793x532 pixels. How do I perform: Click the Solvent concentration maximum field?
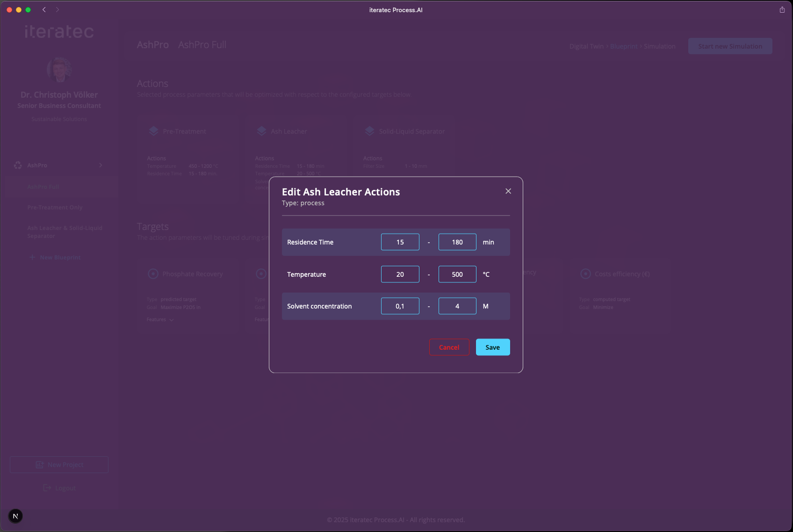(x=457, y=306)
